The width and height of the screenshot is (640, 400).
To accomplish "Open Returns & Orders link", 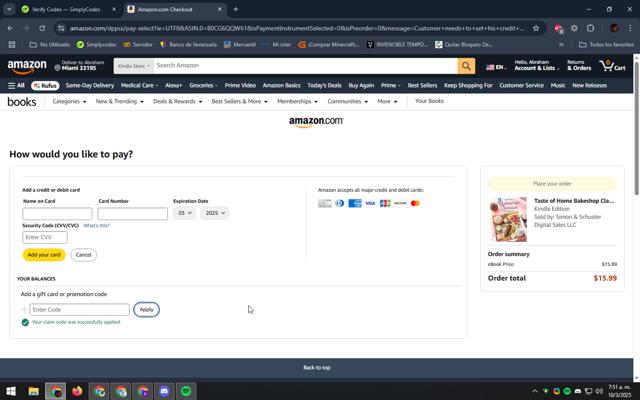I will point(579,65).
